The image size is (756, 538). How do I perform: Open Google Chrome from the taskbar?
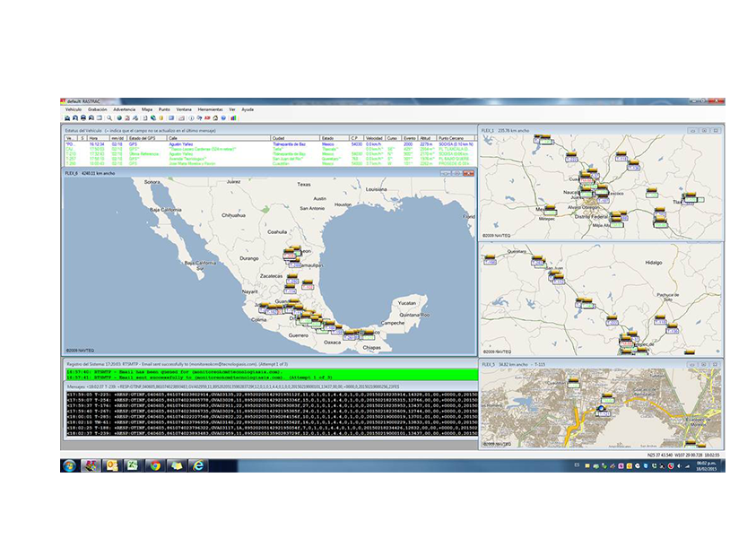point(155,465)
